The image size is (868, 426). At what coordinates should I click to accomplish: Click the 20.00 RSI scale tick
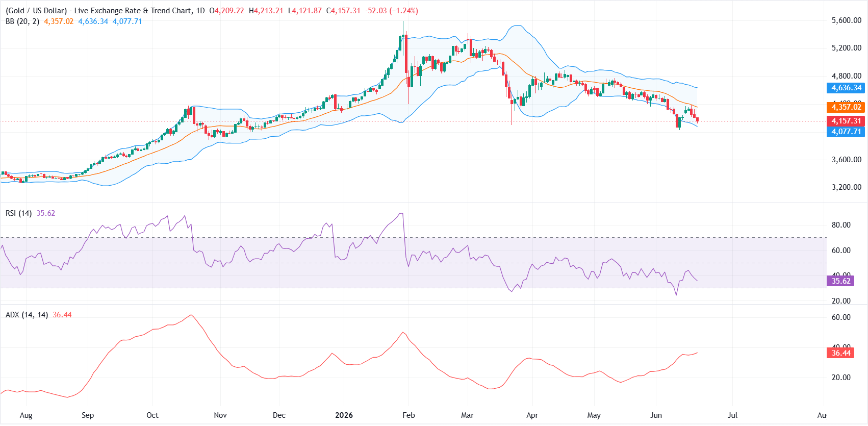click(841, 301)
